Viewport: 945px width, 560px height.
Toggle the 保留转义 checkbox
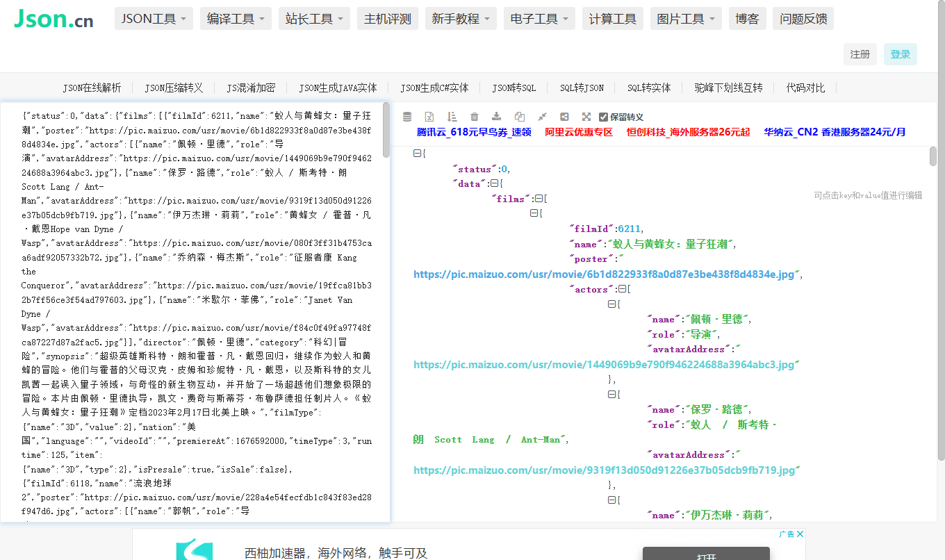click(x=603, y=117)
